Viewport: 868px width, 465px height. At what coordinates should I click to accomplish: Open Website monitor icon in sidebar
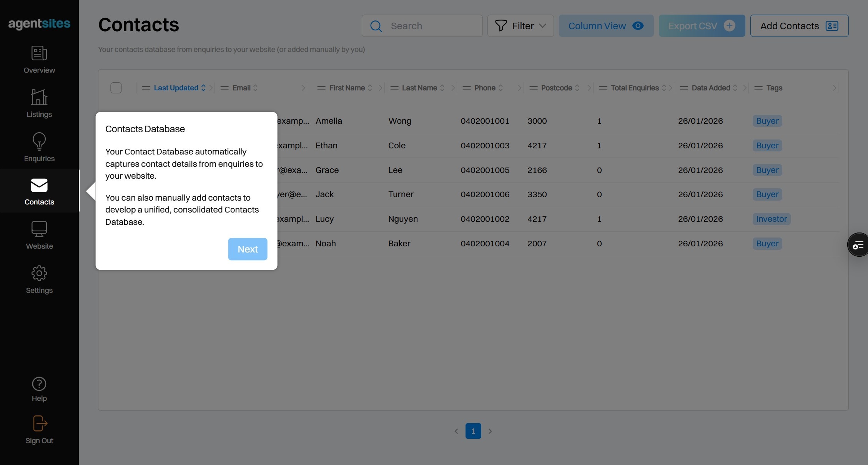39,229
